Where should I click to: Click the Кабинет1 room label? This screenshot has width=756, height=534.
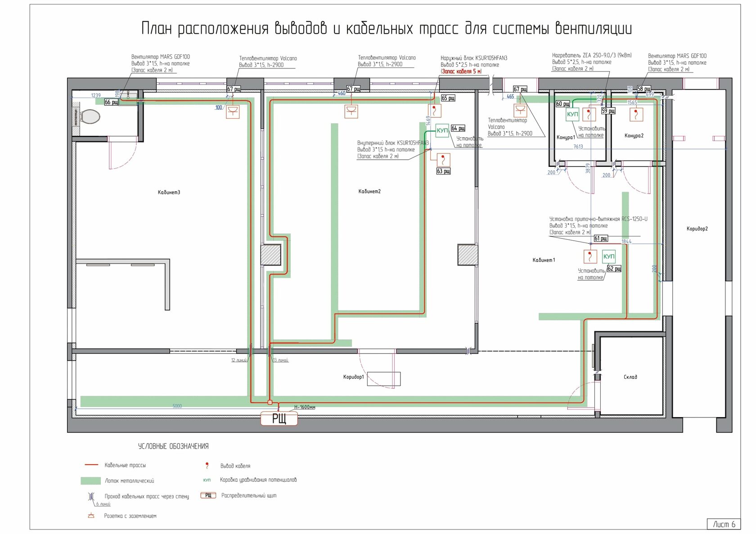point(544,260)
